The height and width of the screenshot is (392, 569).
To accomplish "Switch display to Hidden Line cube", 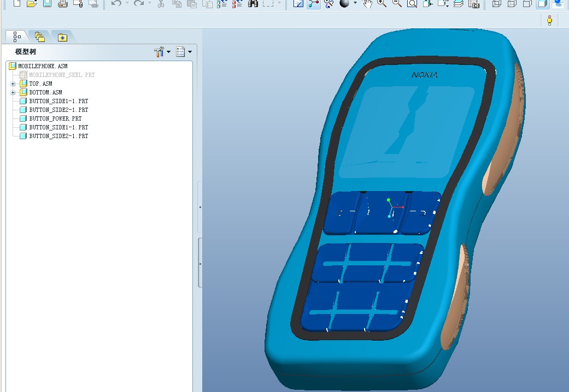I will pos(512,4).
